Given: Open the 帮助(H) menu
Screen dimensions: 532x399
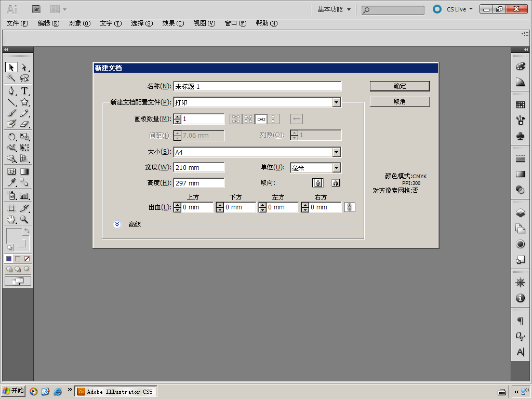Looking at the screenshot, I should [x=267, y=23].
